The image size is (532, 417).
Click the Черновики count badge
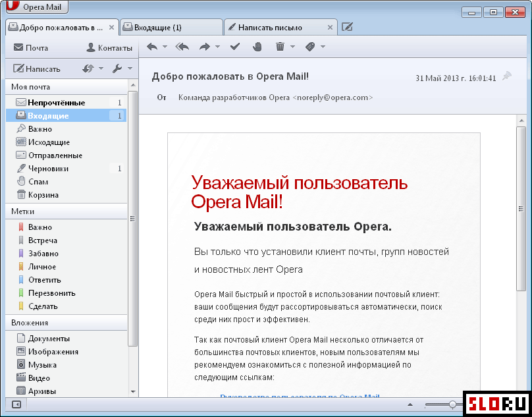(x=117, y=169)
